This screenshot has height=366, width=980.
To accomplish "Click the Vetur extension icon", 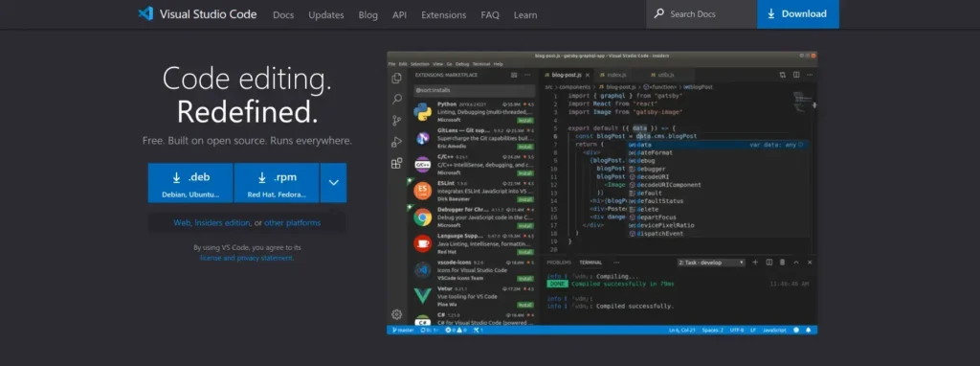I will 422,296.
